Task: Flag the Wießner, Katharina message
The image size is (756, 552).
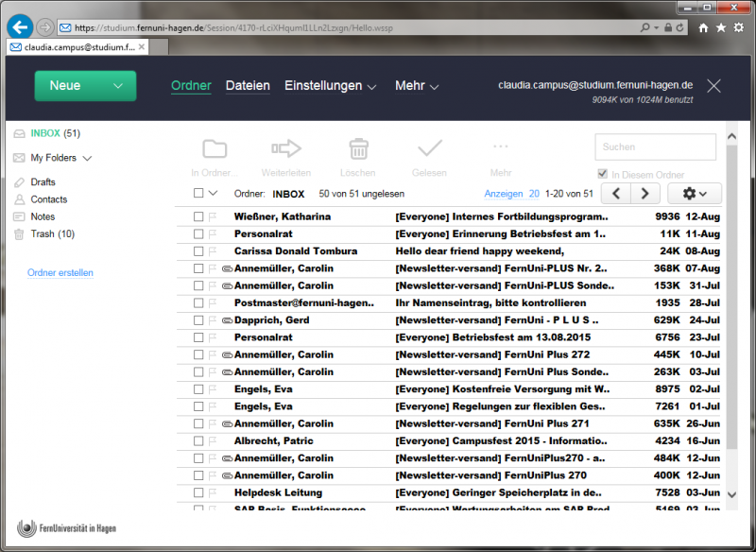Action: (213, 217)
